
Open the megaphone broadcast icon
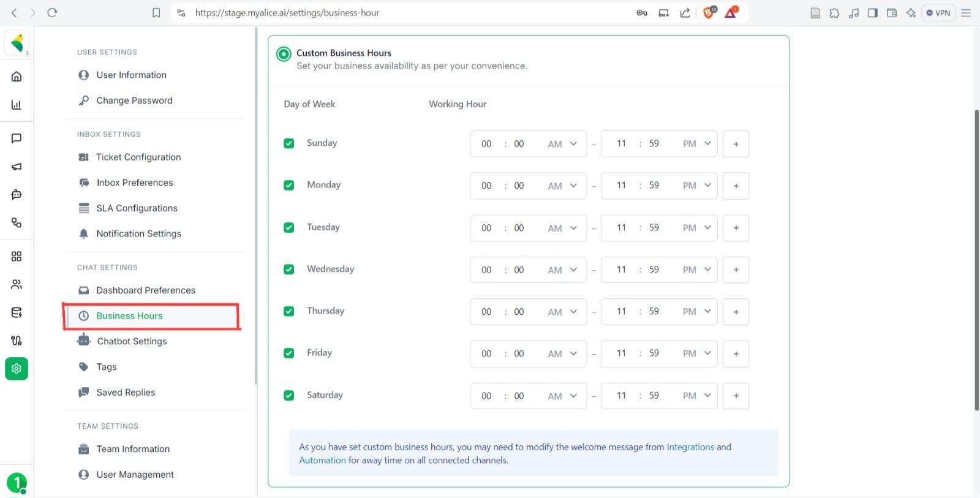point(17,167)
